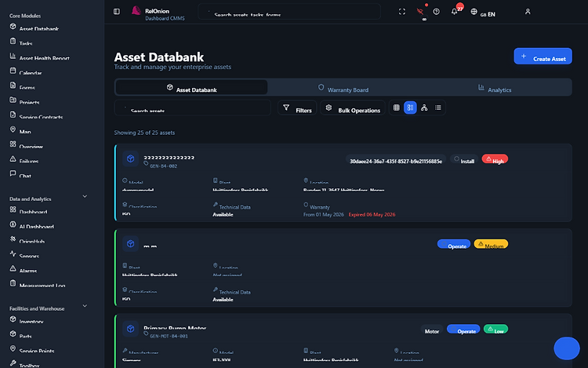Image resolution: width=588 pixels, height=368 pixels.
Task: Open the blue floating chat bubble
Action: pyautogui.click(x=567, y=348)
